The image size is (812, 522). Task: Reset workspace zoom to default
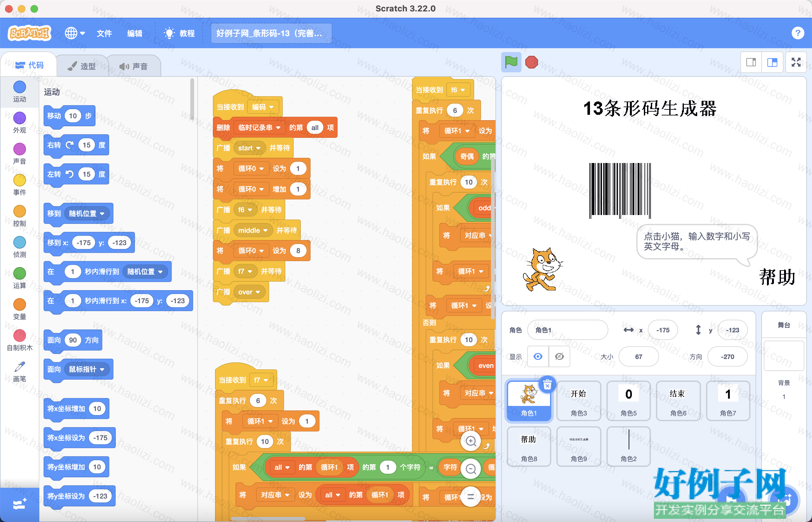471,497
